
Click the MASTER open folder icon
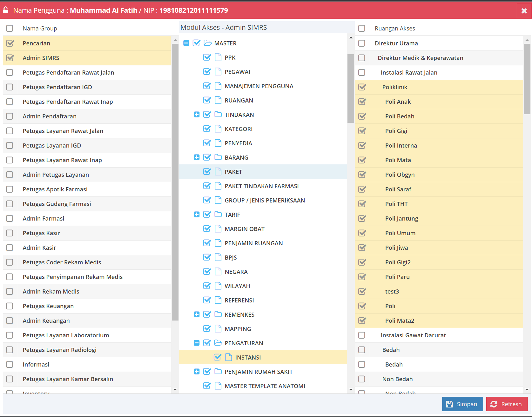pyautogui.click(x=208, y=43)
